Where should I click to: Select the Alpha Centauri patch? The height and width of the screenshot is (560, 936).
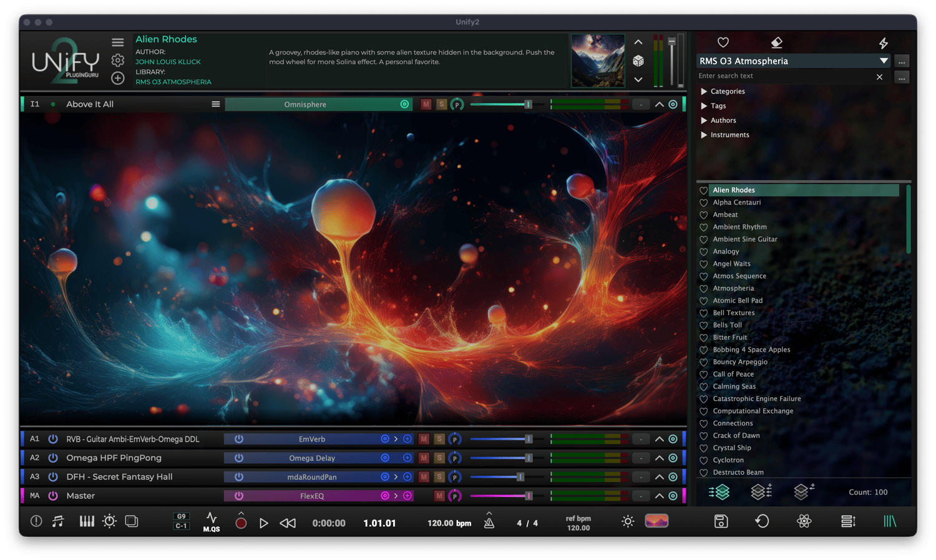click(736, 203)
